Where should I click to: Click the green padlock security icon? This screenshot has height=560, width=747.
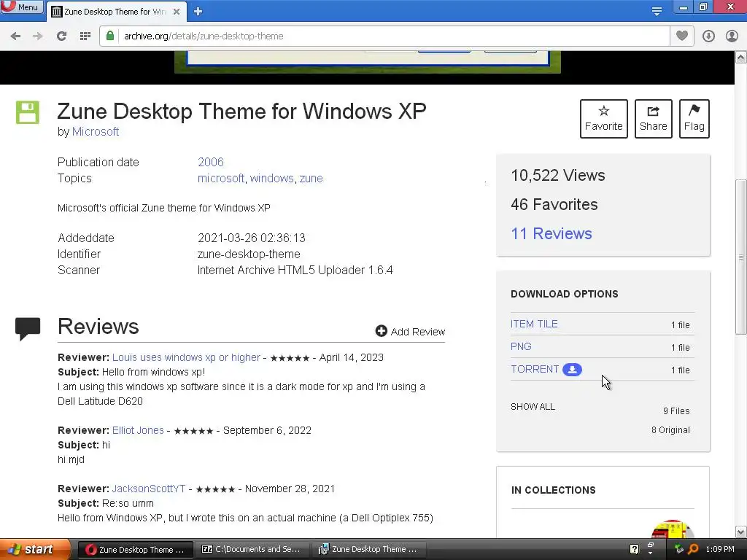tap(110, 36)
